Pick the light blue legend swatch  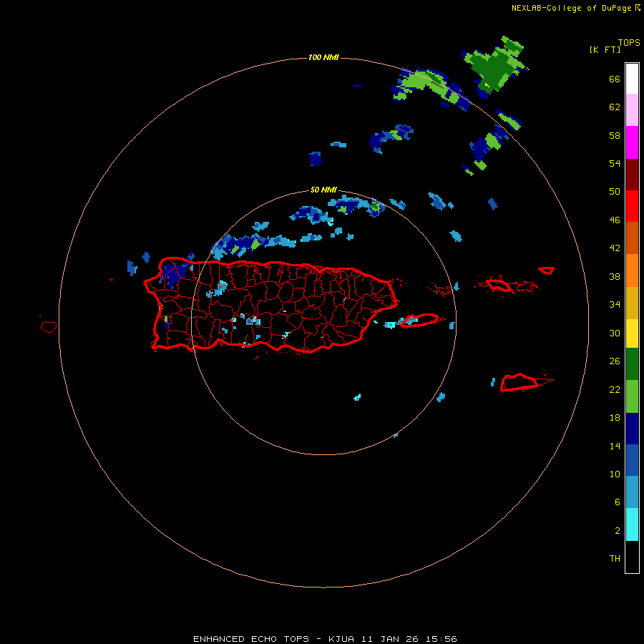tap(632, 492)
